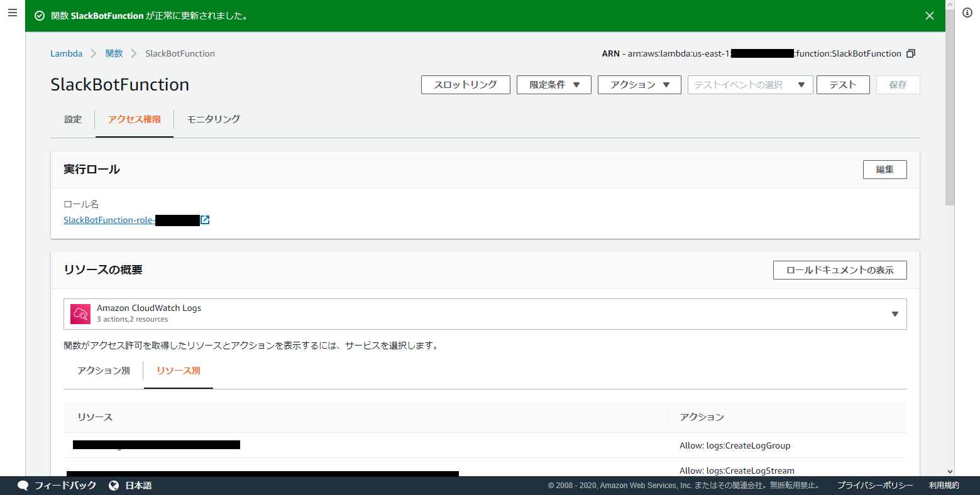The image size is (980, 495).
Task: Click the SlackBotFunction breadcrumb text
Action: pos(180,53)
